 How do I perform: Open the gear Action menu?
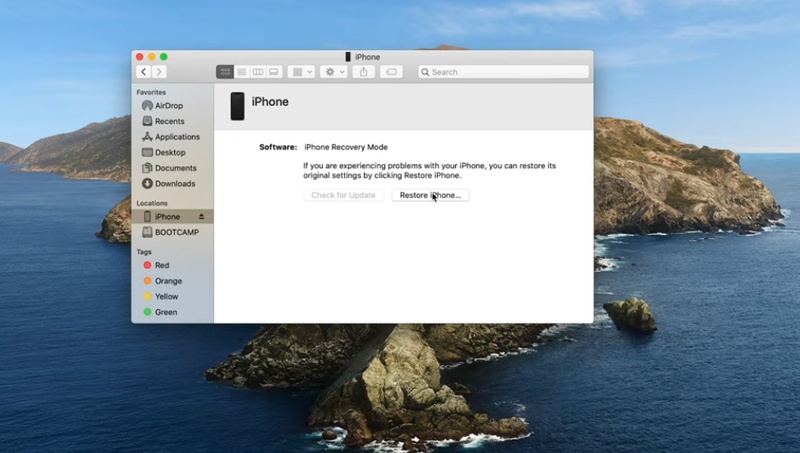[334, 72]
